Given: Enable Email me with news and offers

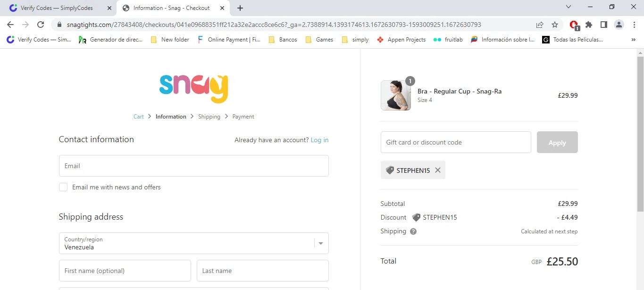Looking at the screenshot, I should pyautogui.click(x=63, y=187).
